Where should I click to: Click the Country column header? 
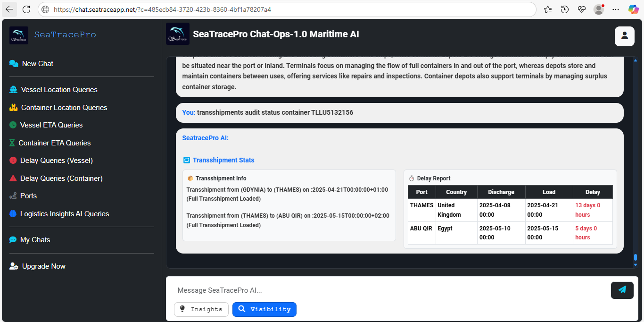coord(456,192)
